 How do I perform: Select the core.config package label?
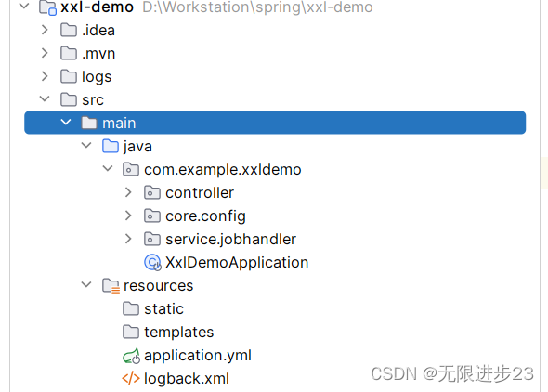(205, 216)
